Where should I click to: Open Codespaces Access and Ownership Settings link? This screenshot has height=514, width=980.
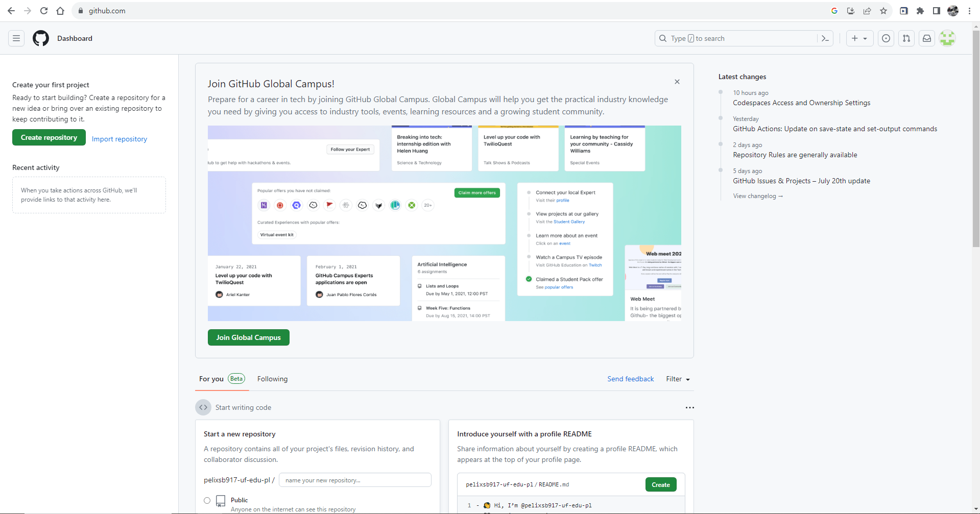pos(802,103)
